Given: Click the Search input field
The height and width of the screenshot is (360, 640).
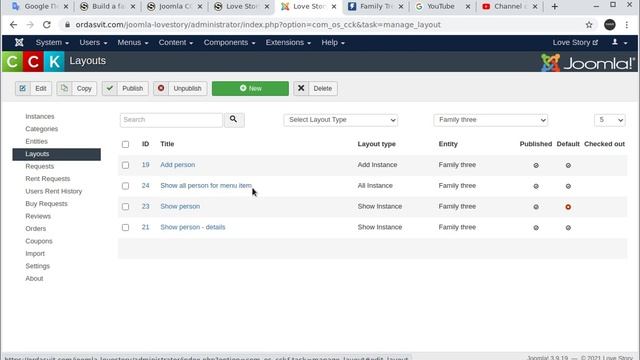Looking at the screenshot, I should tap(171, 120).
